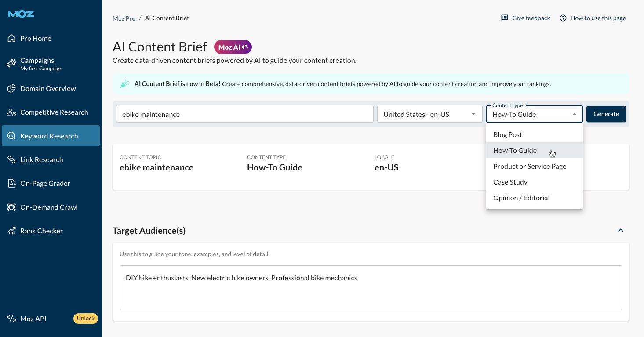The image size is (644, 337).
Task: Click the ebike maintenance topic field
Action: click(x=244, y=114)
